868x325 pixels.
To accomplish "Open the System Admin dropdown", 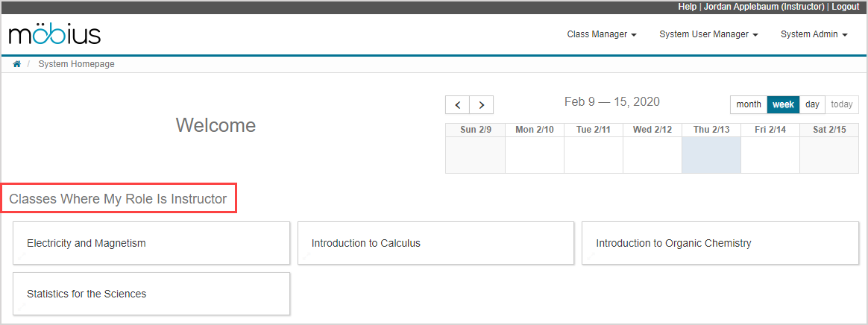I will (814, 34).
